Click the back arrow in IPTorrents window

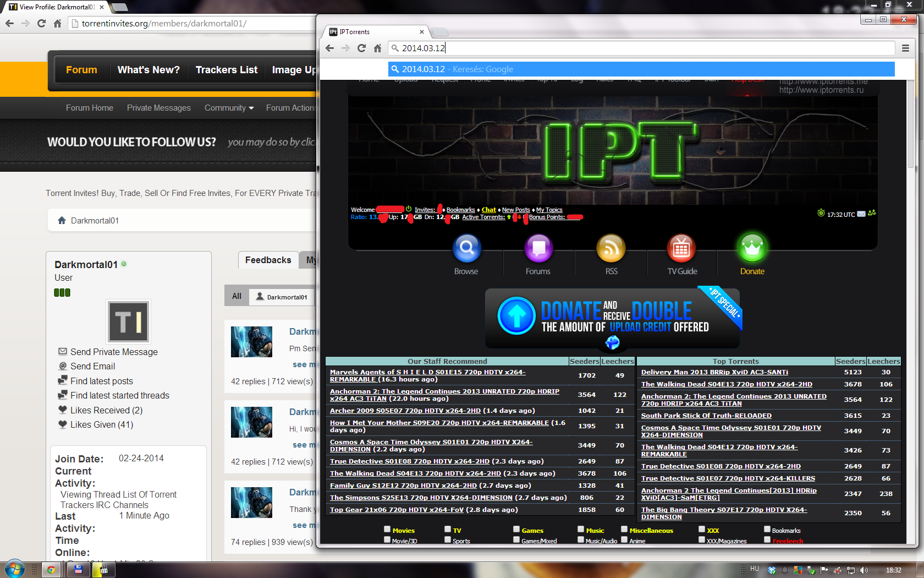[329, 48]
